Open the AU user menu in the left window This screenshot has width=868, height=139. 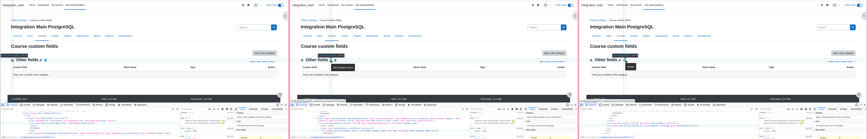click(257, 5)
